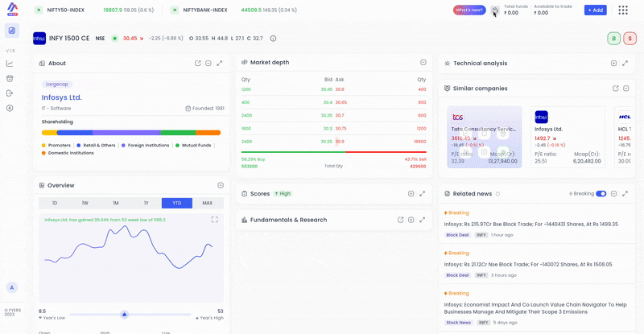The height and width of the screenshot is (334, 644).
Task: Select the 1Y chart range tab
Action: tap(147, 203)
